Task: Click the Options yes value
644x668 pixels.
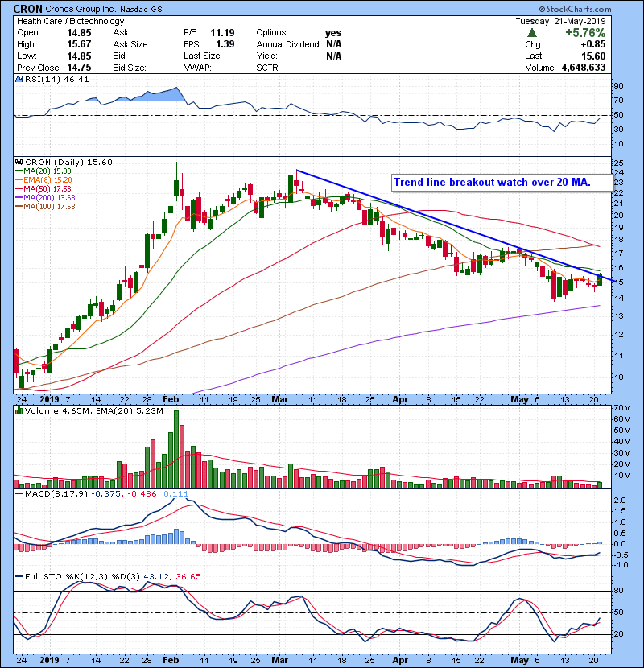Action: (333, 33)
